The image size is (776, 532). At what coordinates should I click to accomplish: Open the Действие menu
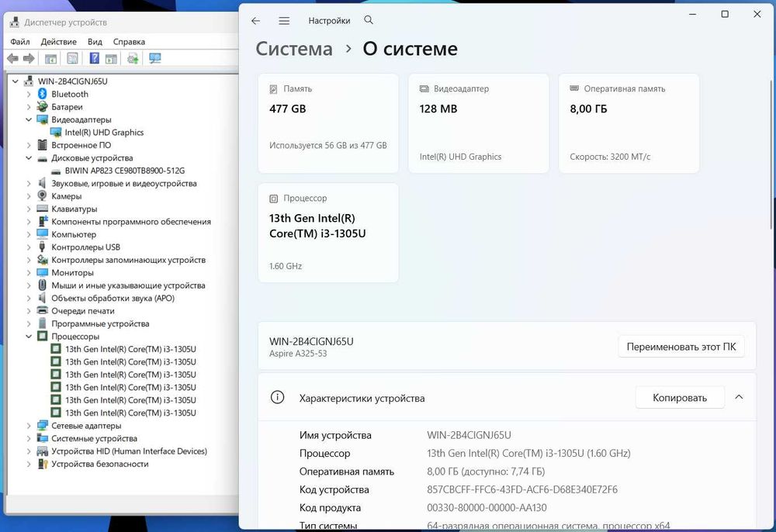[x=58, y=42]
